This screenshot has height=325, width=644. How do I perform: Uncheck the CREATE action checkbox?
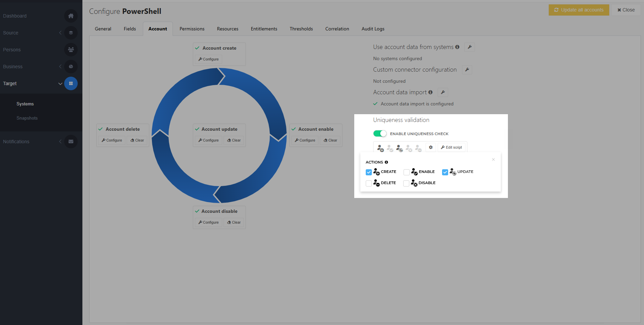[369, 172]
